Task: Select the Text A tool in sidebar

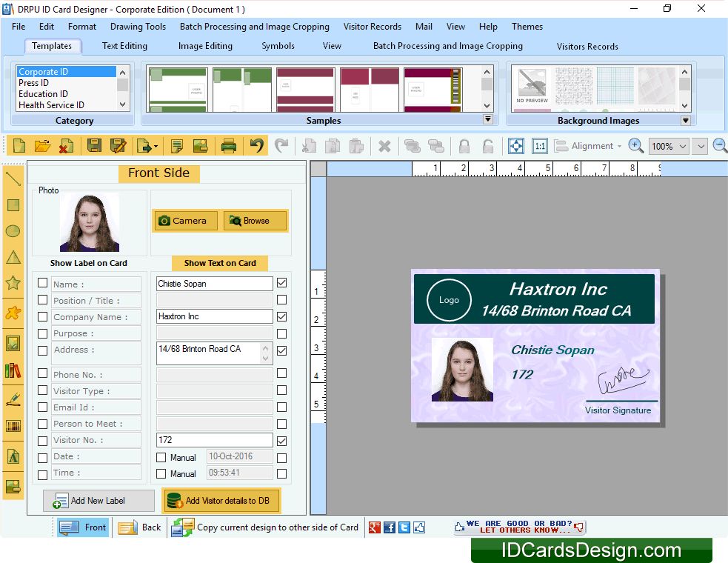Action: click(13, 457)
